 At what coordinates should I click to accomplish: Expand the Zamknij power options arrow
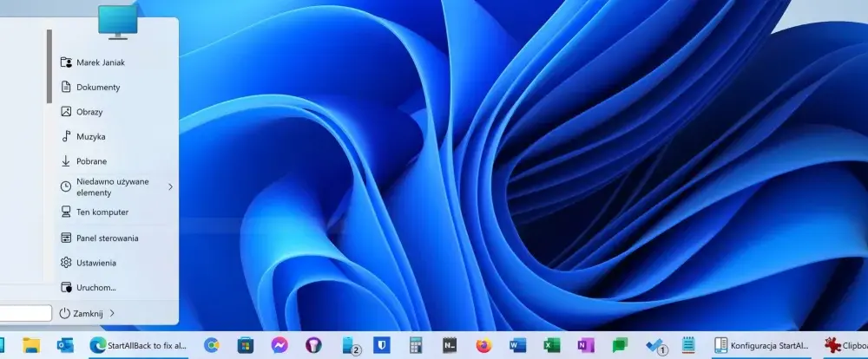click(112, 313)
